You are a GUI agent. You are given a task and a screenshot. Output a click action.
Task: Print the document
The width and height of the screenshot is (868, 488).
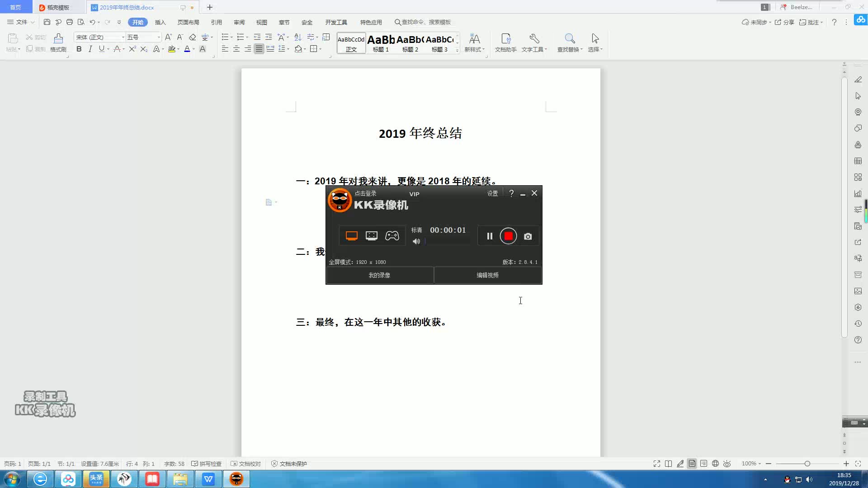click(70, 22)
